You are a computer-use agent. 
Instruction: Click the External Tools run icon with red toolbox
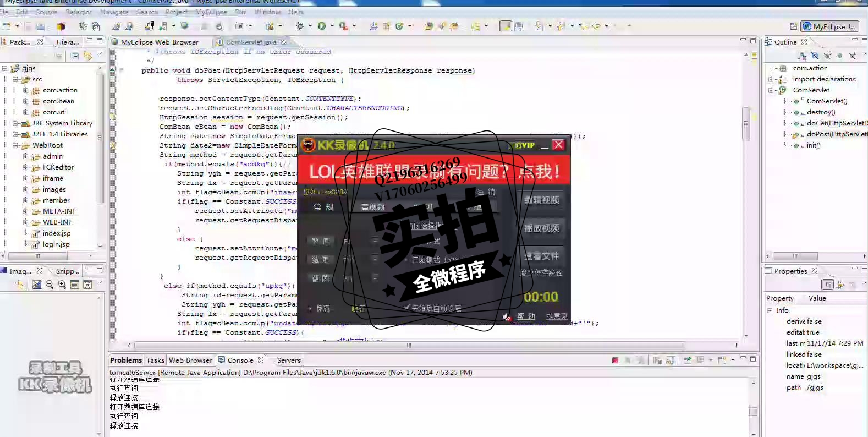coord(343,26)
